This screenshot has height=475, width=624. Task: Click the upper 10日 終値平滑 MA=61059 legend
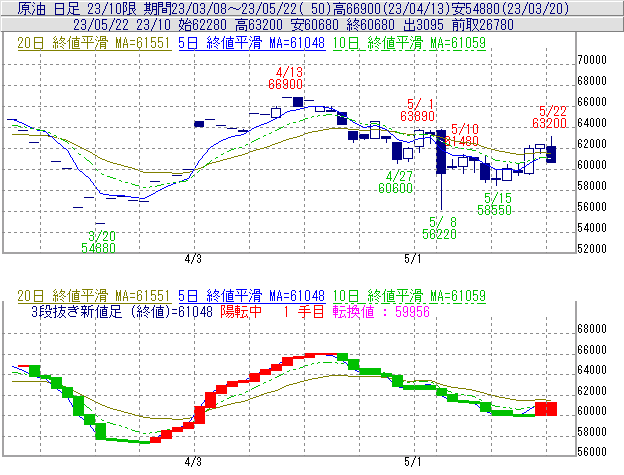(409, 43)
